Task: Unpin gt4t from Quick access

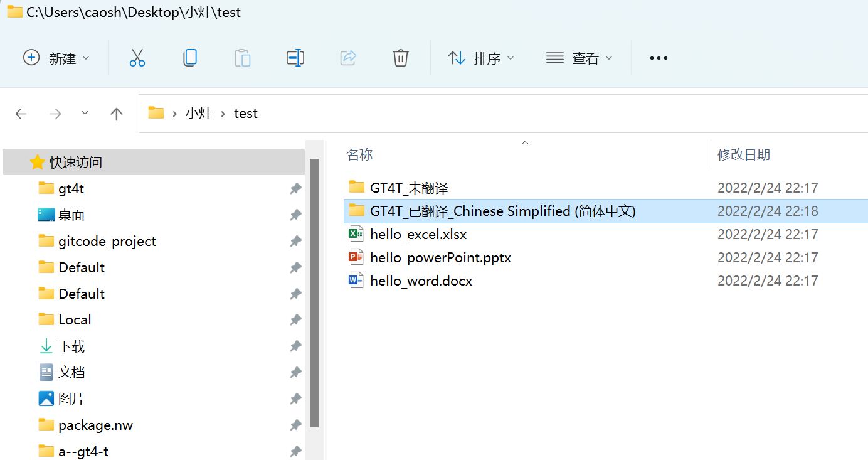Action: tap(295, 188)
